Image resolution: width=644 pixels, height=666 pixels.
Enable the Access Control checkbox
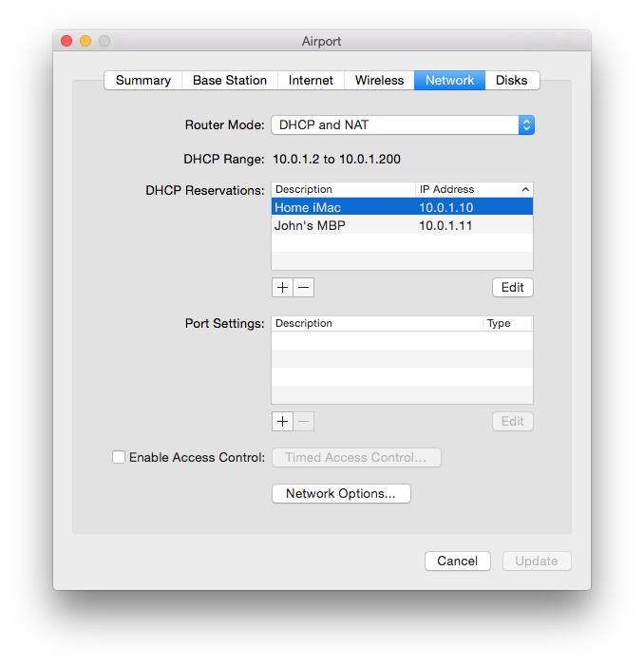[119, 457]
